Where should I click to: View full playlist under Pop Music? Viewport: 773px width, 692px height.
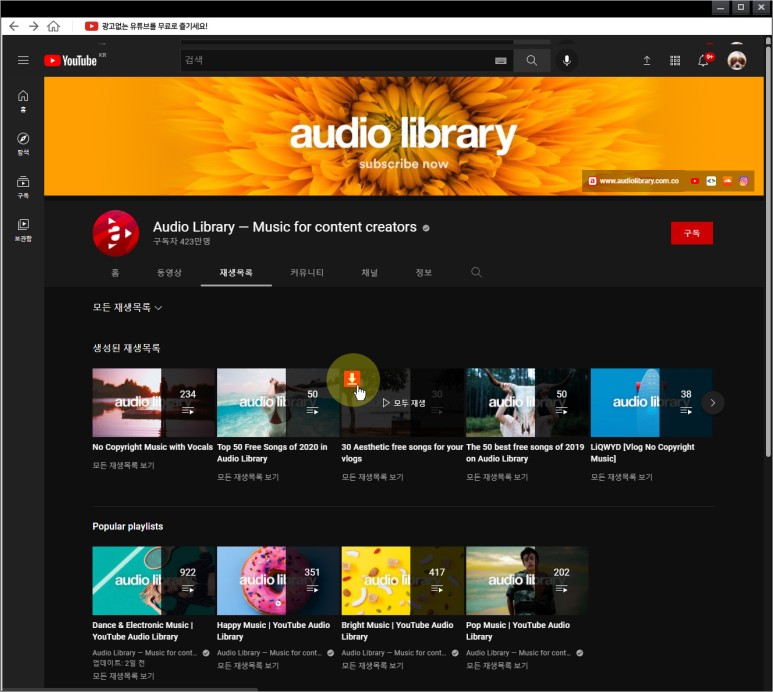pos(497,666)
